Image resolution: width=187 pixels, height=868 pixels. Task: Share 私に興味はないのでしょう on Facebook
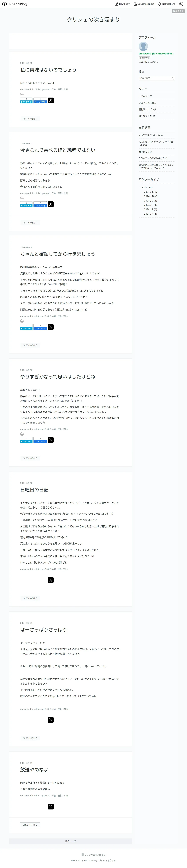click(40, 101)
